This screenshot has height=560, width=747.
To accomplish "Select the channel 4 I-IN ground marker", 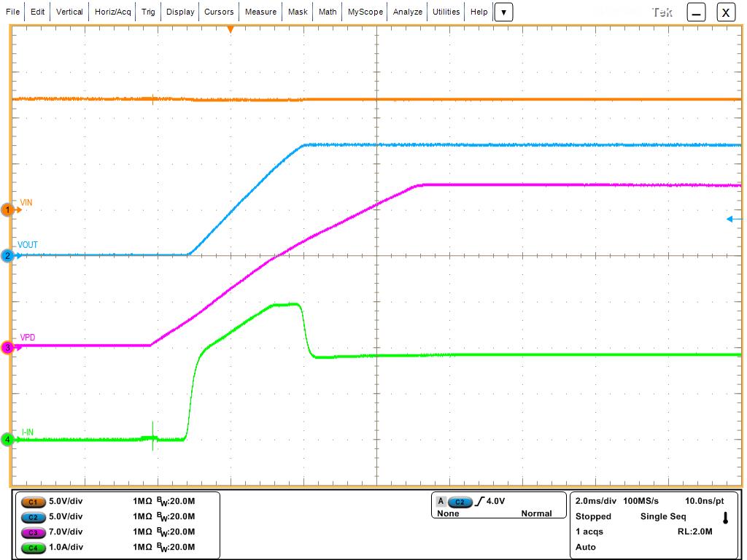I will pos(8,440).
